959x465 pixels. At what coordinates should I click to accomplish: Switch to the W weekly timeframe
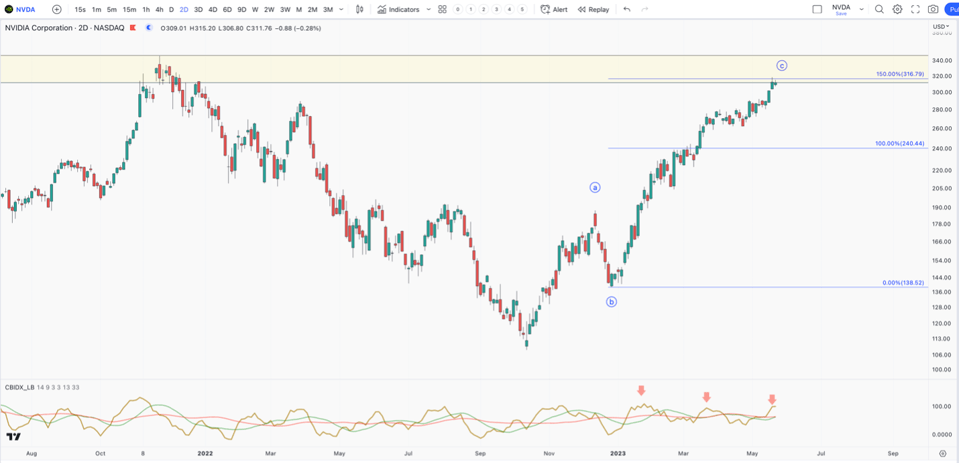[x=255, y=10]
